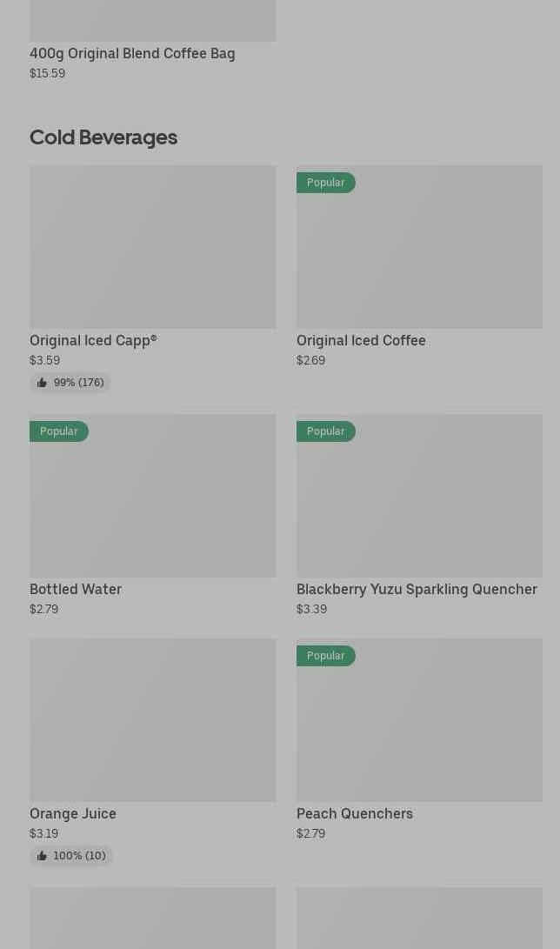Image resolution: width=560 pixels, height=949 pixels.
Task: Click the thumbs-up icon under Original Iced Capp
Action: click(x=42, y=383)
